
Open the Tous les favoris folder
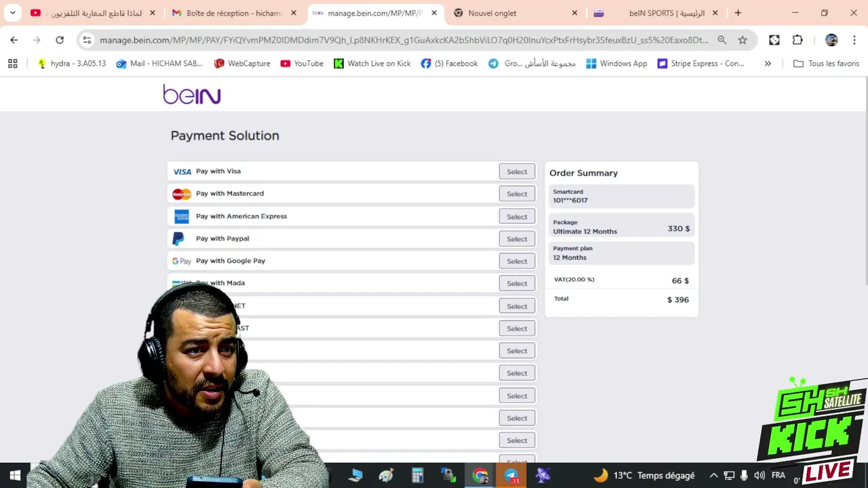(826, 64)
